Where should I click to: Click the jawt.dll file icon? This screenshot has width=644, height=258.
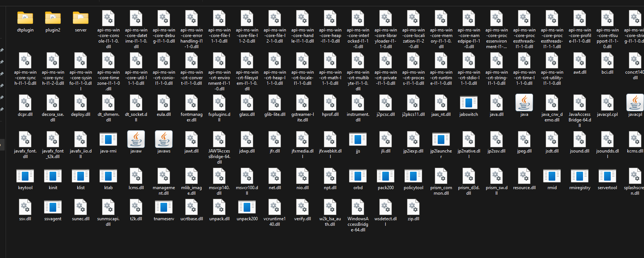pyautogui.click(x=191, y=139)
